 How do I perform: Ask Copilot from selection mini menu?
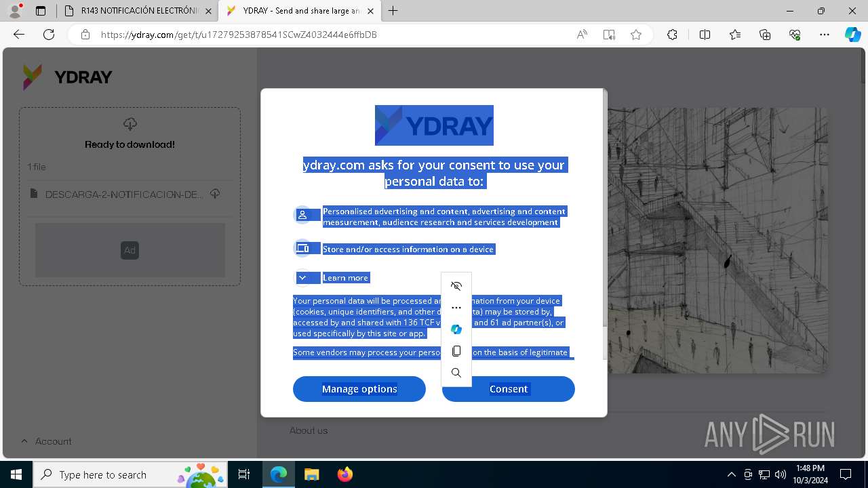pyautogui.click(x=456, y=329)
